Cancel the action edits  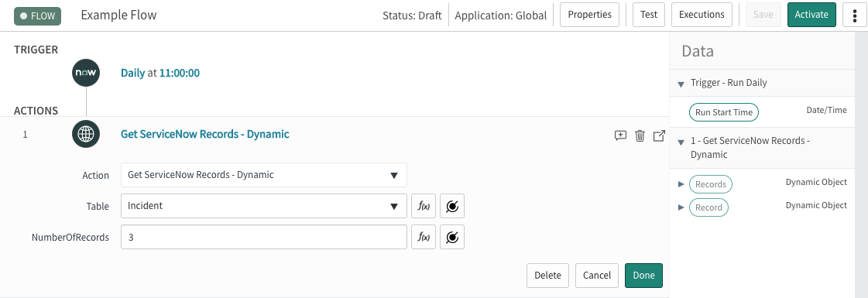(597, 276)
